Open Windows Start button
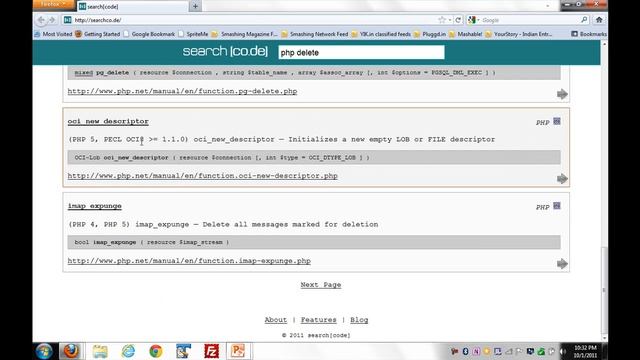Image resolution: width=640 pixels, height=360 pixels. click(x=44, y=351)
